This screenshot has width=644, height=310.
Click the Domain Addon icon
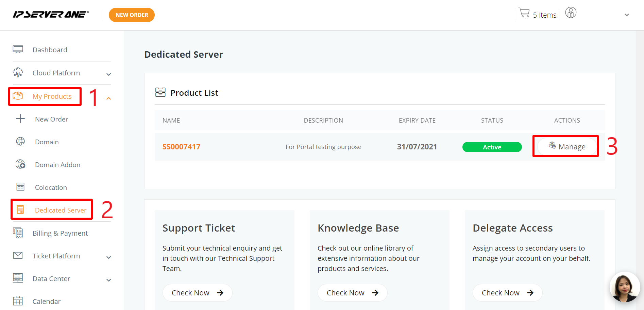click(21, 164)
